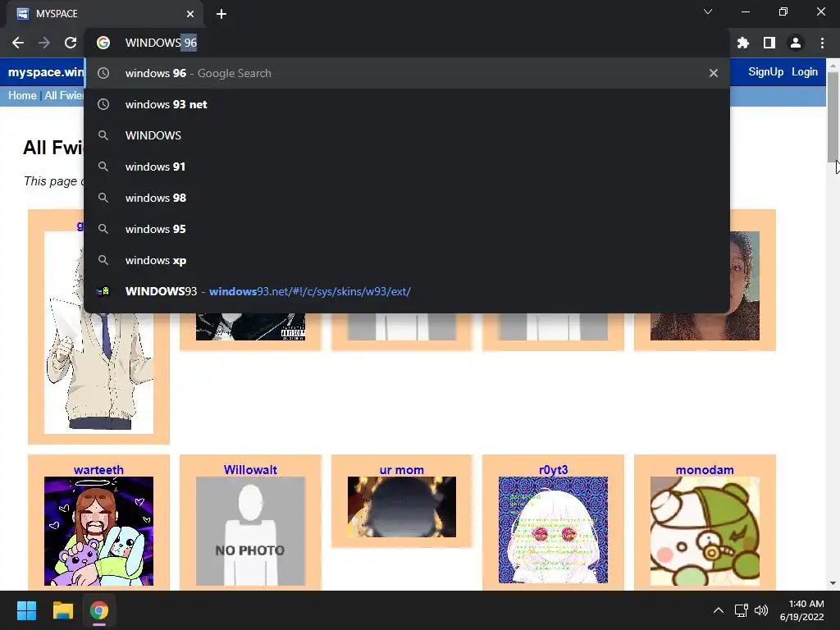Reload the current page
This screenshot has width=840, height=630.
click(x=71, y=43)
